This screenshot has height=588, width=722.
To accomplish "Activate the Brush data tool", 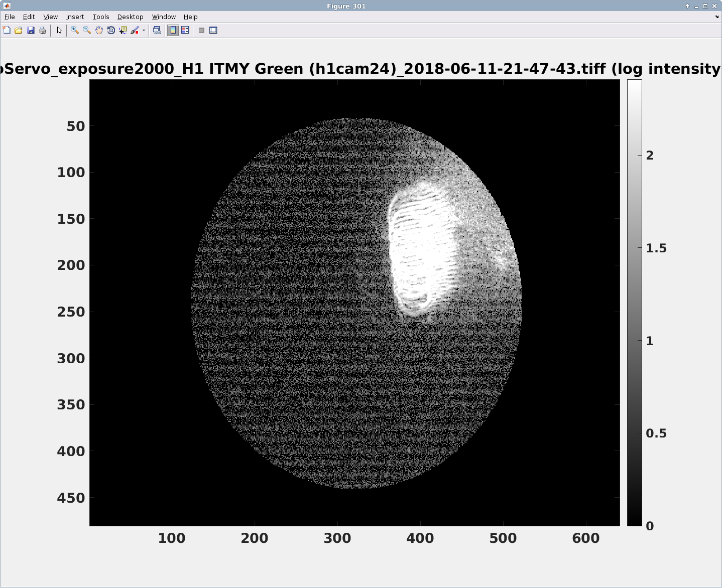I will (135, 30).
